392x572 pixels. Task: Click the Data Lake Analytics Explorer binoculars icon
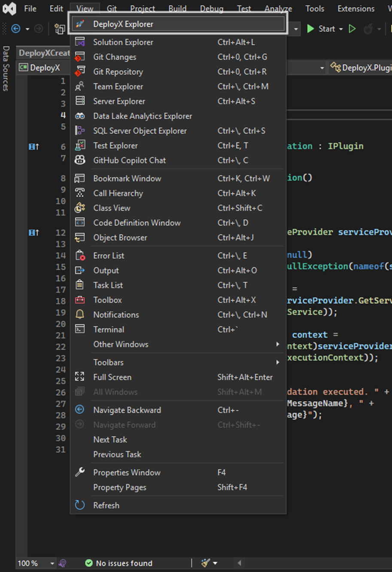[80, 116]
